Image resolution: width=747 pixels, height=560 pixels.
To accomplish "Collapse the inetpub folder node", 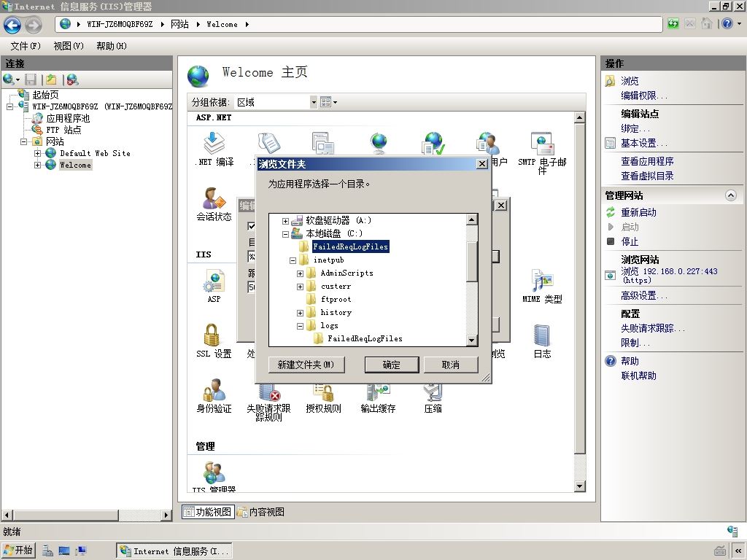I will 293,260.
